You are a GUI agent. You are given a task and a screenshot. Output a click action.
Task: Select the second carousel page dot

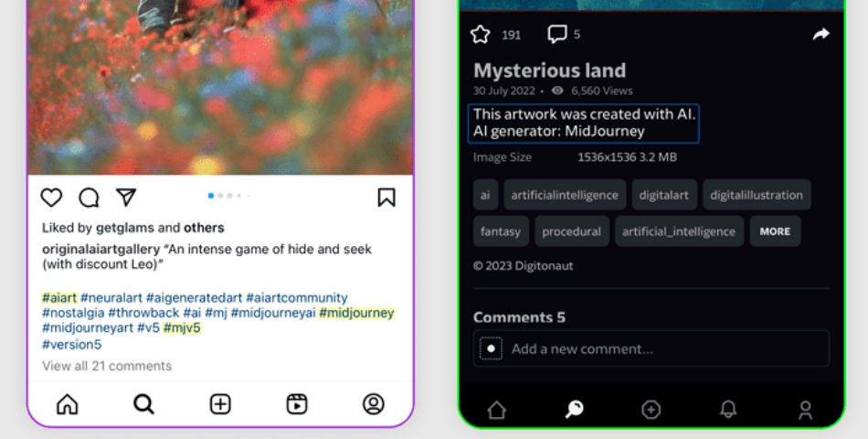pos(220,196)
